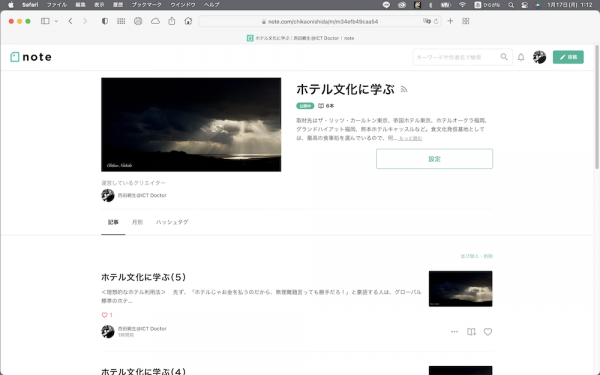Viewport: 600px width, 375px height.
Task: Open the ブックマーク menu
Action: tap(147, 5)
